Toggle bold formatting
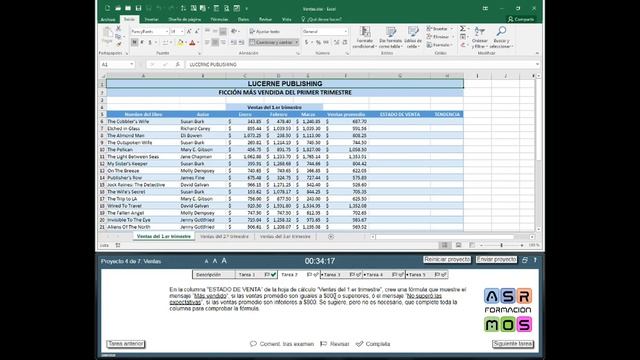640x360 pixels. click(x=134, y=42)
